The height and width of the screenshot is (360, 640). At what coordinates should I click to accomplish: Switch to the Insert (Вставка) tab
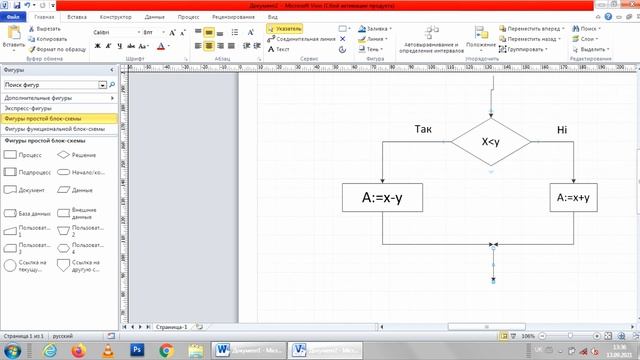(77, 17)
